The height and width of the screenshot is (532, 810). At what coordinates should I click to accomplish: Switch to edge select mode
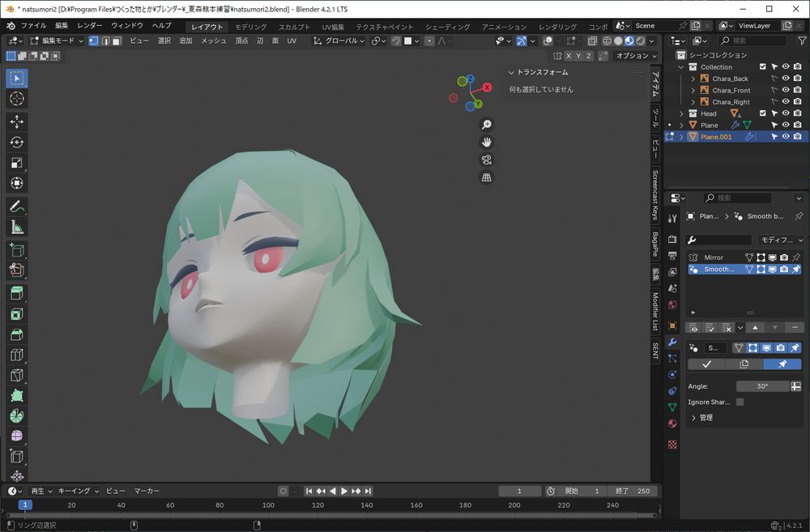(105, 40)
